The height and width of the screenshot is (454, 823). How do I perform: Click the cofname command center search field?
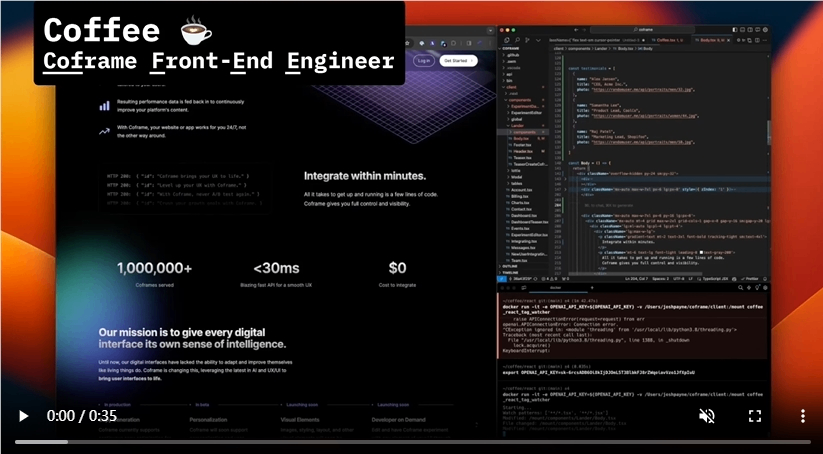coord(643,30)
